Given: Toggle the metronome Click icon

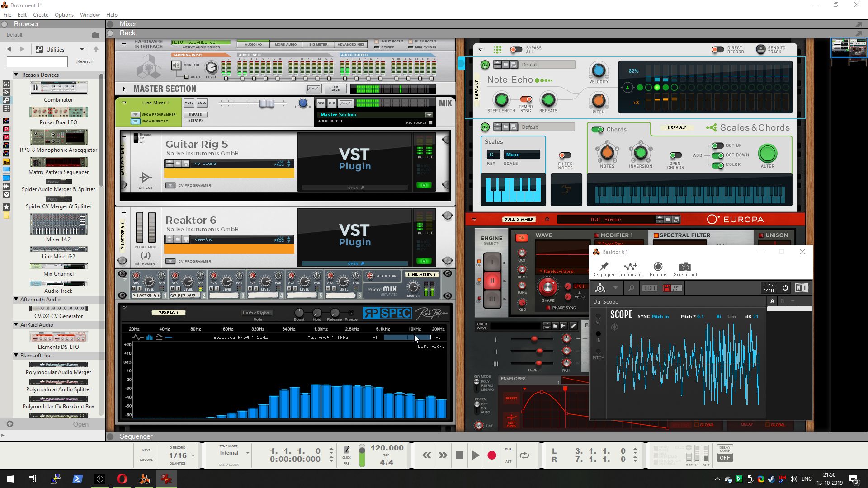Looking at the screenshot, I should click(x=346, y=449).
